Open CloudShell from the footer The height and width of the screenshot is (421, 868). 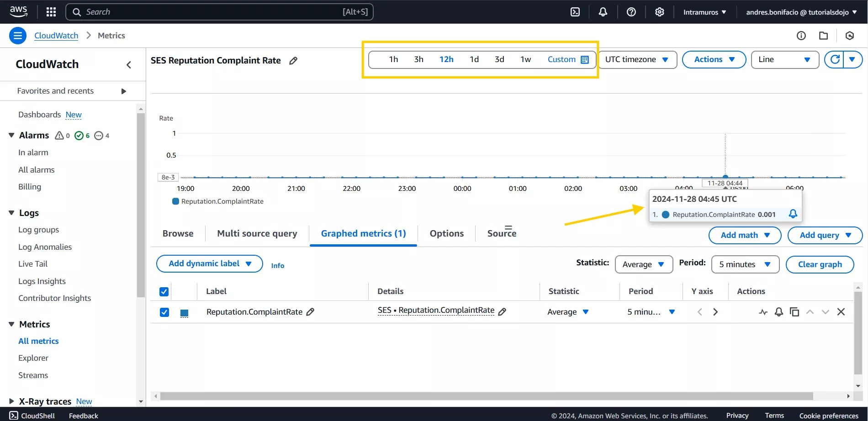[x=32, y=416]
